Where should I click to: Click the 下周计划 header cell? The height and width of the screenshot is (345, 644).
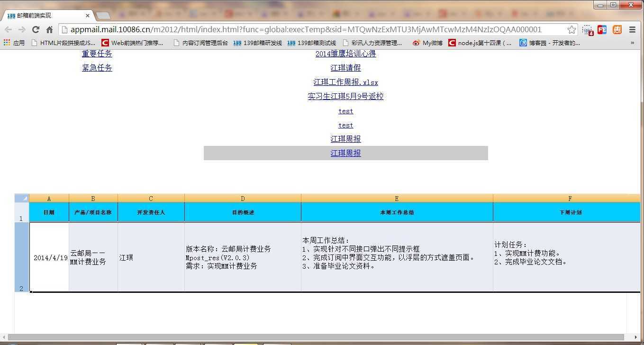567,212
